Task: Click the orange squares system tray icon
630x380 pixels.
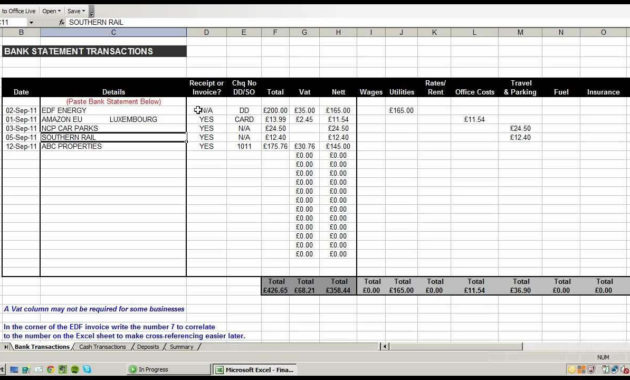Action: point(581,369)
